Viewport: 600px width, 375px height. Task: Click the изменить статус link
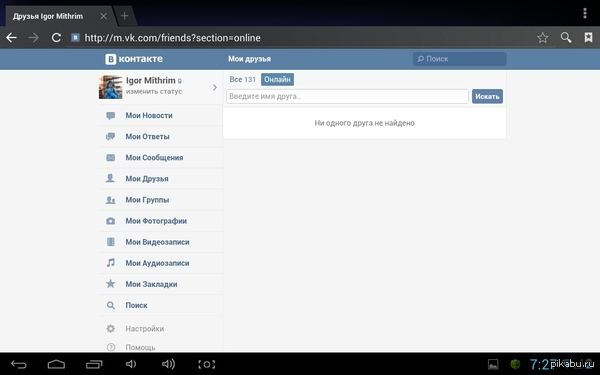click(154, 91)
